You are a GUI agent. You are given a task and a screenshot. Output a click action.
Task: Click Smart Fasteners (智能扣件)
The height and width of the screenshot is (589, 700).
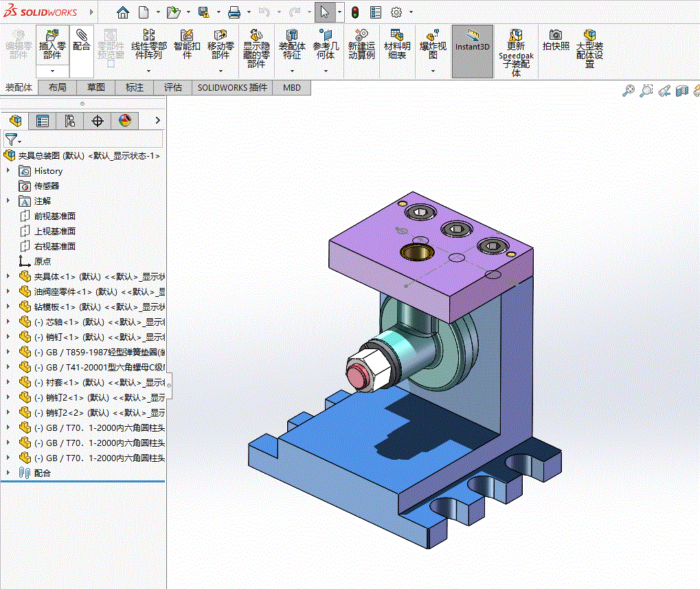click(187, 45)
